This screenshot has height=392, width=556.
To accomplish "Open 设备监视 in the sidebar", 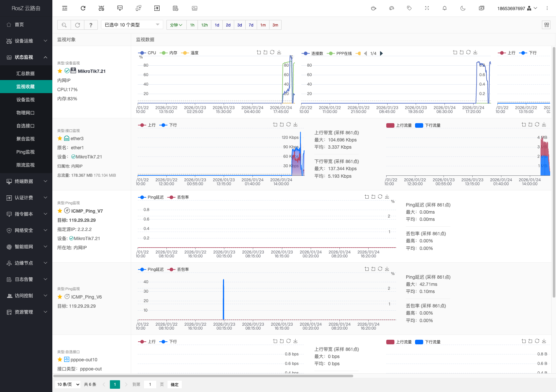I will coord(26,100).
